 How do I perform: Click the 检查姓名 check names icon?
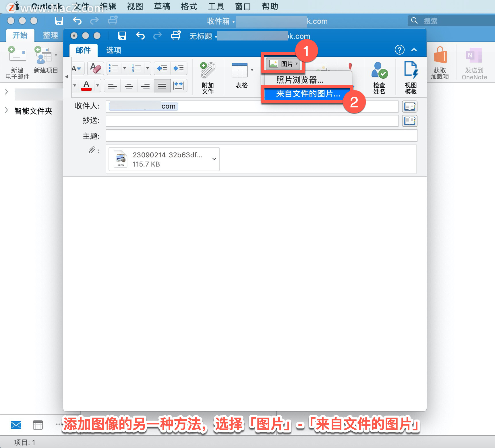click(x=379, y=70)
